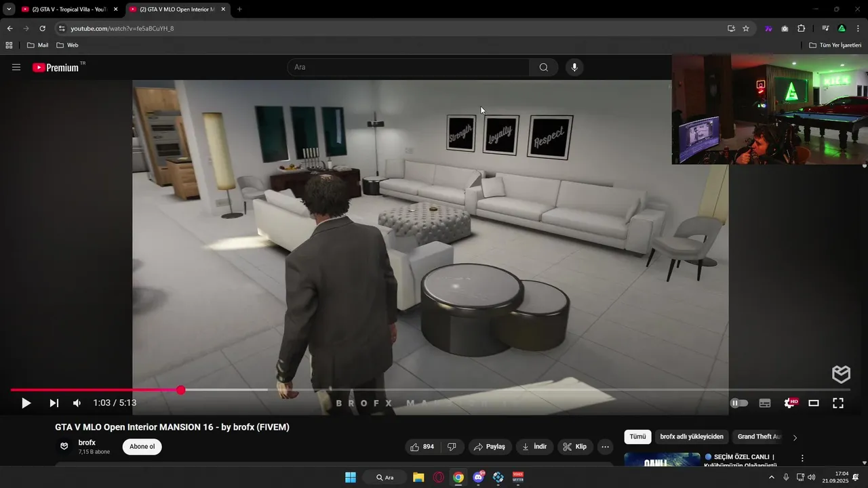This screenshot has height=488, width=868.
Task: Start voice search with the microphone icon
Action: coord(574,67)
